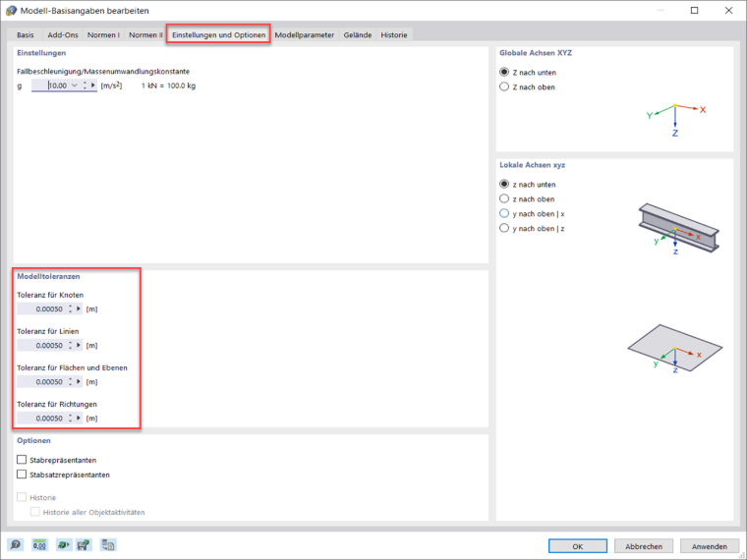Click the Anwenden button
Image resolution: width=747 pixels, height=560 pixels.
(710, 546)
